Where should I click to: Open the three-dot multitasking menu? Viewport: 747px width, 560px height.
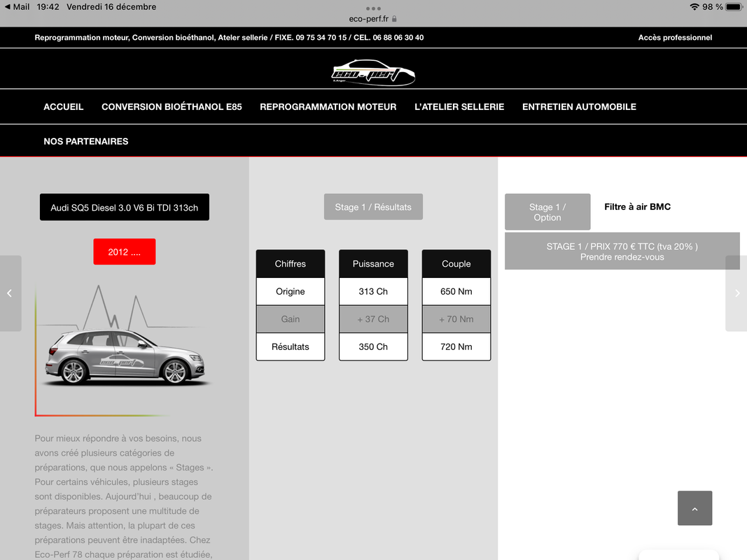tap(373, 8)
